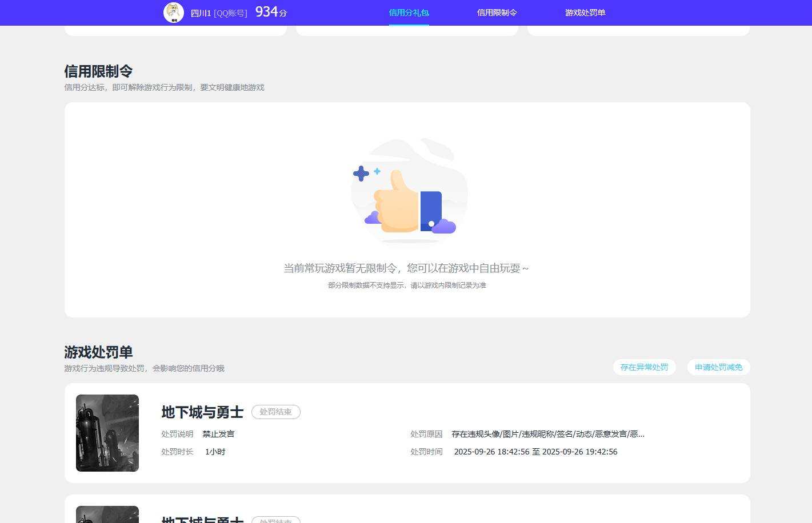
Task: Click the user avatar in top bar
Action: tap(174, 13)
